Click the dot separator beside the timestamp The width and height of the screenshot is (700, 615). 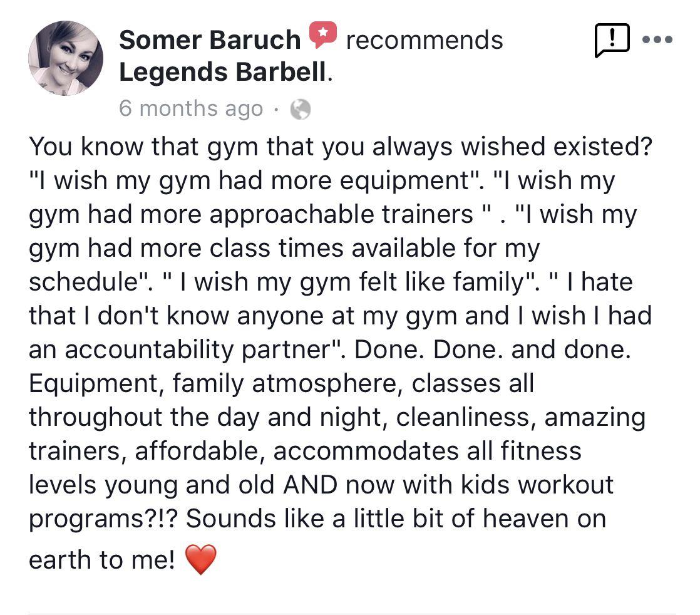click(x=278, y=108)
